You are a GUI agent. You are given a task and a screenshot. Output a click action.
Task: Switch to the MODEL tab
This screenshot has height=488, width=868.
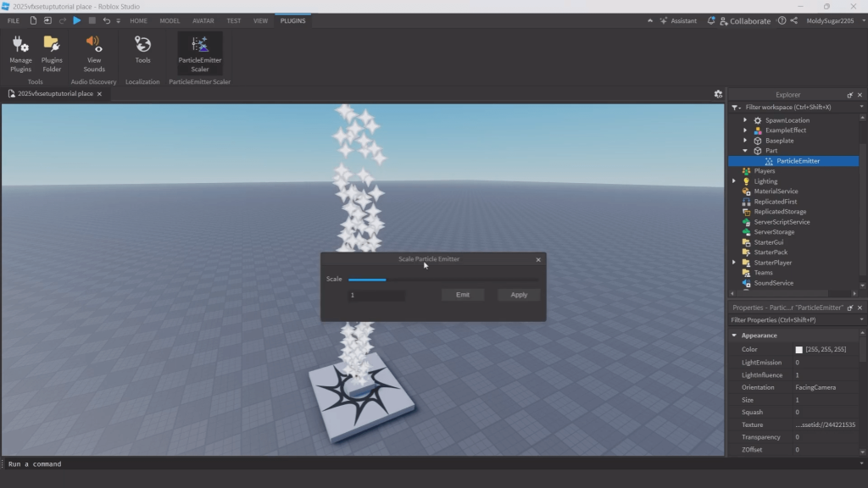click(x=170, y=20)
